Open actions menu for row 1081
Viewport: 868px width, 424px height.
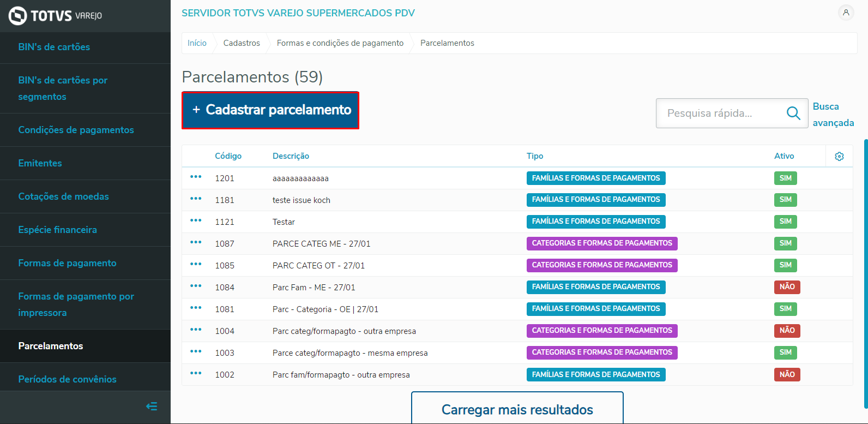pos(196,308)
